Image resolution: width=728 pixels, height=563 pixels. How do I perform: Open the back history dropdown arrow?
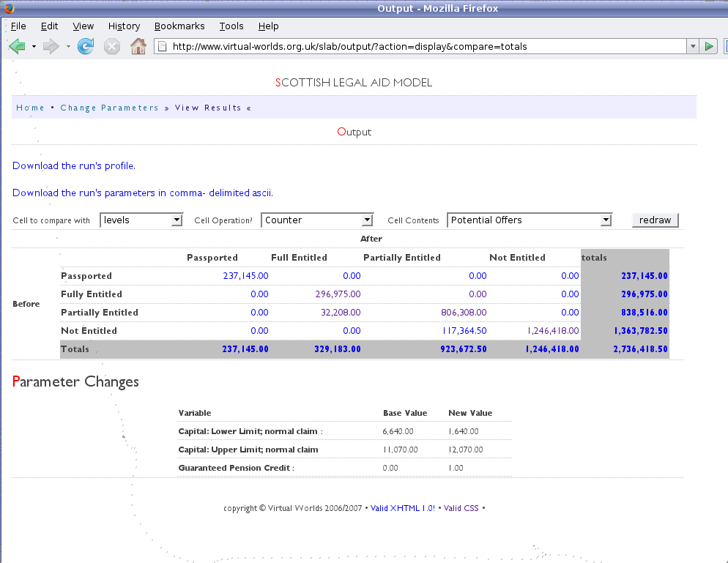34,47
